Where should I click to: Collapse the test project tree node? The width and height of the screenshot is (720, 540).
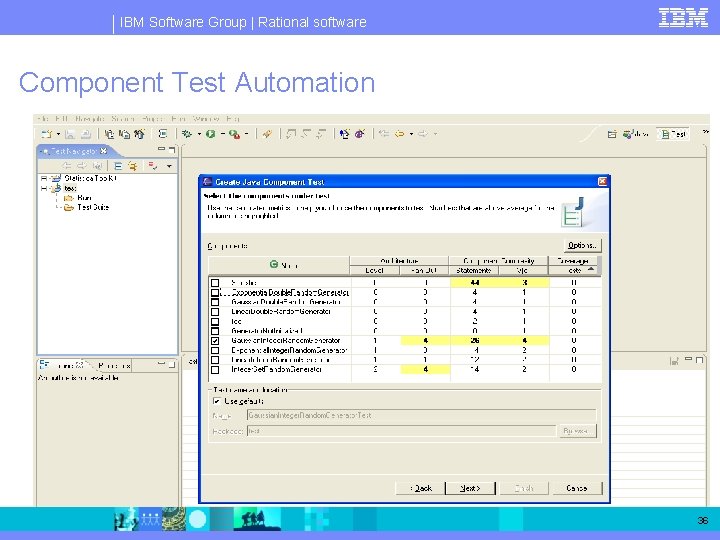[44, 188]
